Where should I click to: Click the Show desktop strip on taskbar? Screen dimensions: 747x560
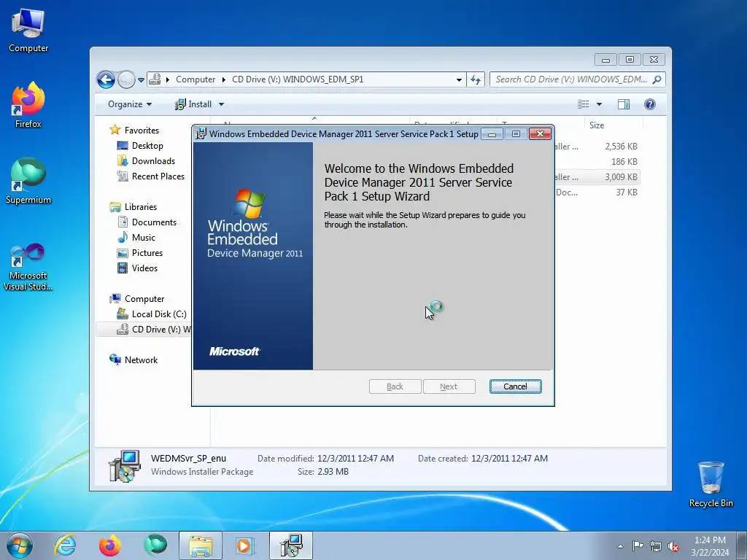coord(743,545)
